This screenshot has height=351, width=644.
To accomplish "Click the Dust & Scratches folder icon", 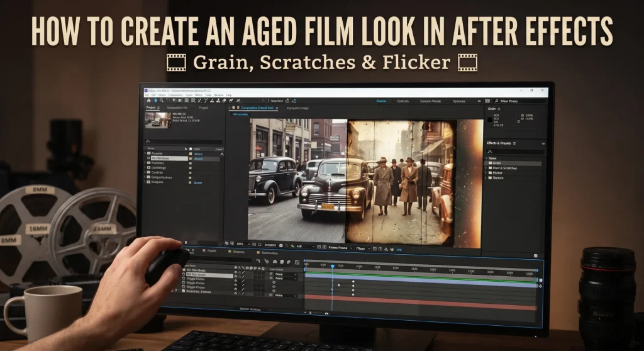I will [x=490, y=168].
